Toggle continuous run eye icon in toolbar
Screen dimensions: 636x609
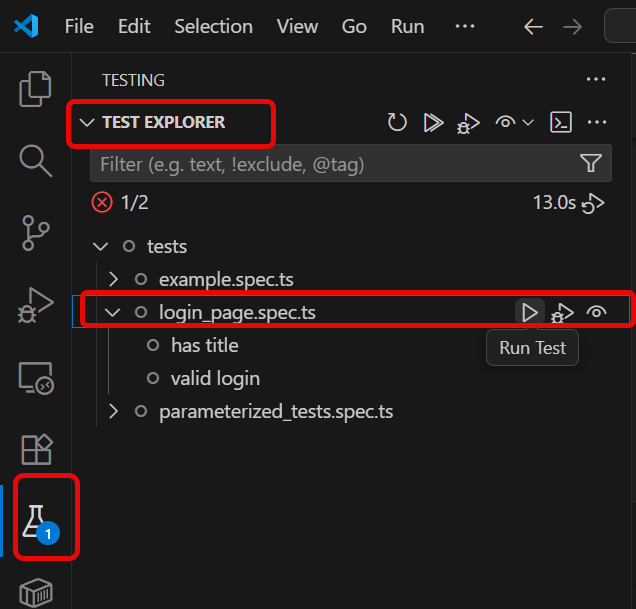[x=506, y=122]
